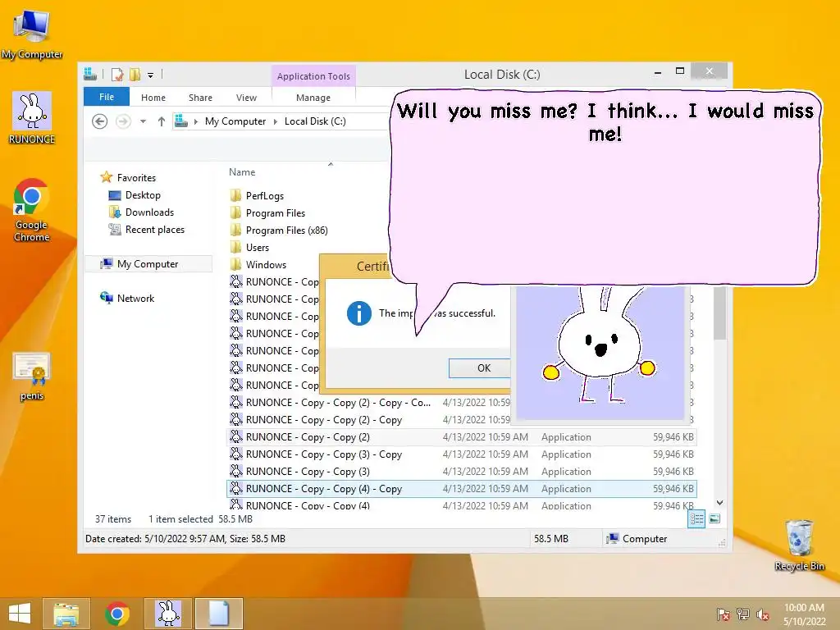840x630 pixels.
Task: Click the muted volume tray icon
Action: click(763, 614)
